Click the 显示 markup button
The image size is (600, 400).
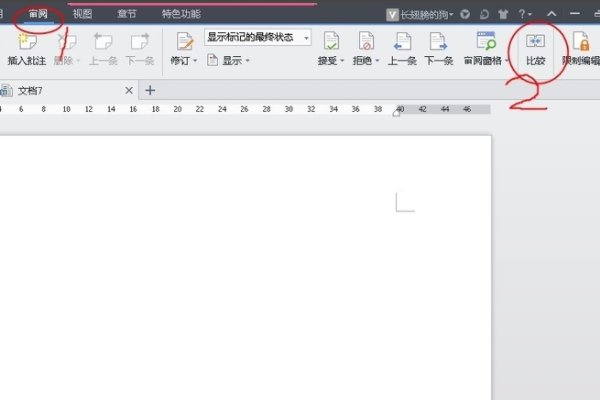pyautogui.click(x=226, y=60)
